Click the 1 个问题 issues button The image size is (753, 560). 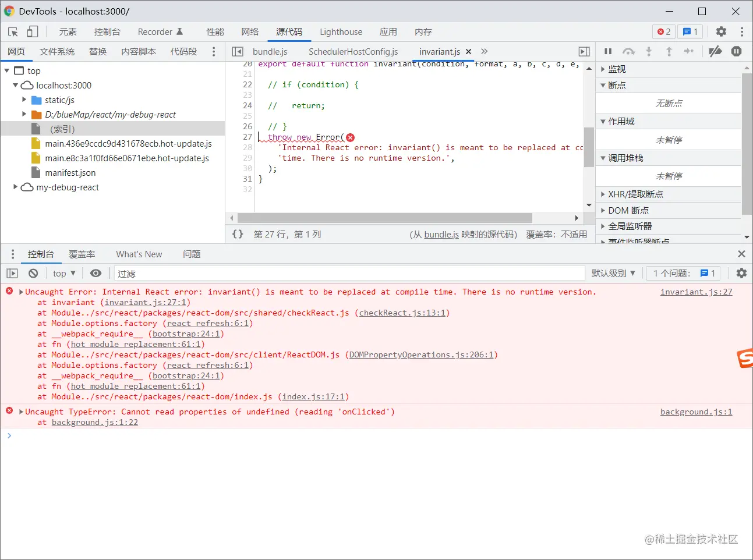(684, 273)
